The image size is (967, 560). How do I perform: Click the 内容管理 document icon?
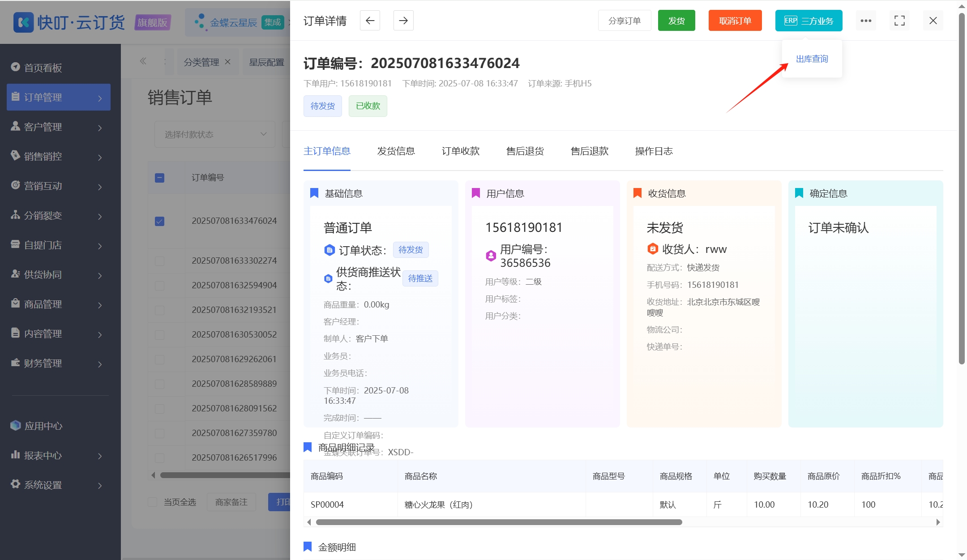[x=16, y=333]
